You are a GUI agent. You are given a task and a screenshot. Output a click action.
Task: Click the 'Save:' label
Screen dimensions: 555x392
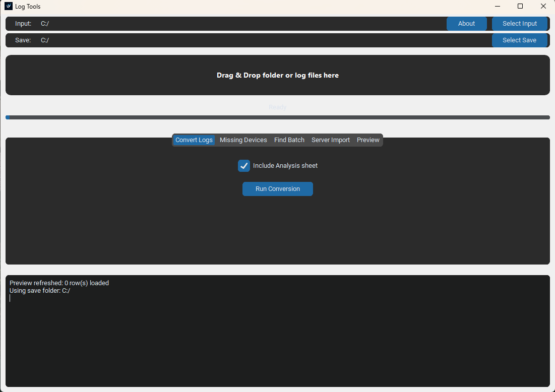[x=23, y=40]
